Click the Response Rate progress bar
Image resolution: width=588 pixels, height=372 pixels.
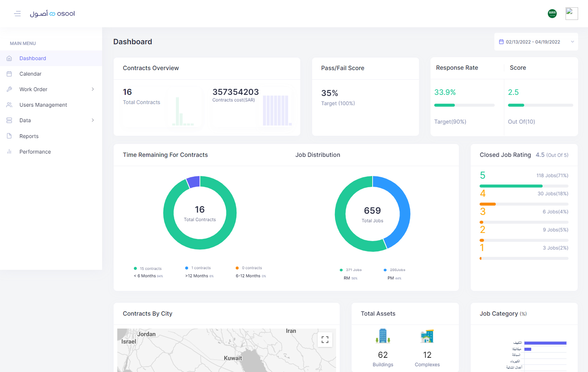(464, 105)
